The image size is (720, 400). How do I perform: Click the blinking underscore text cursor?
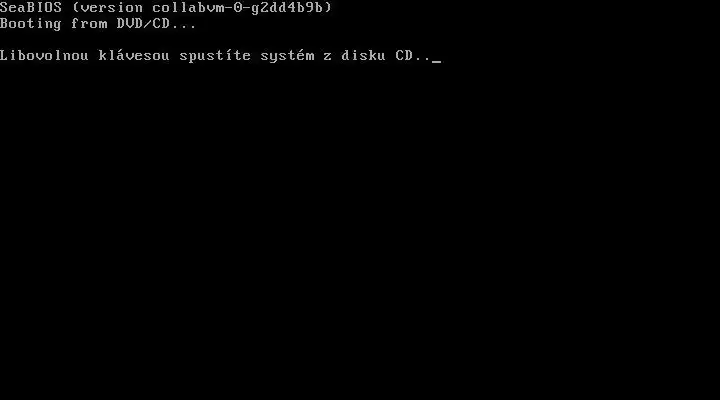coord(436,61)
